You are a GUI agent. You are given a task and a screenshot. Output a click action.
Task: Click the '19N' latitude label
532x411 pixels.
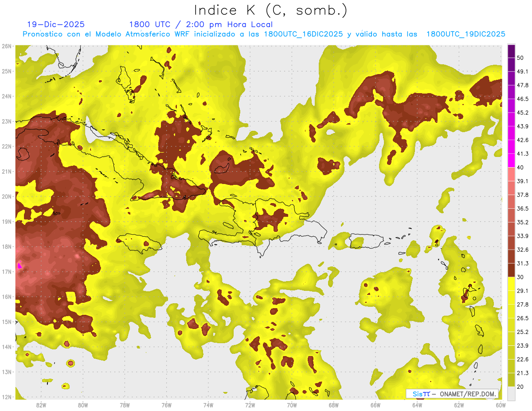[x=7, y=221]
